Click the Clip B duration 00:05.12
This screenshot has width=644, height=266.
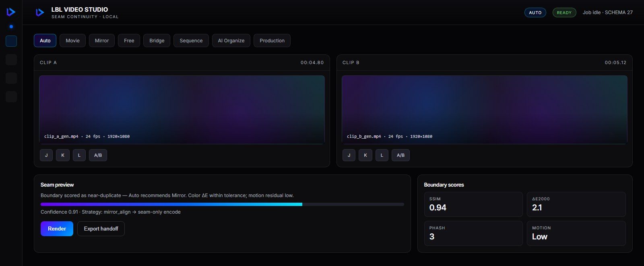pos(615,62)
